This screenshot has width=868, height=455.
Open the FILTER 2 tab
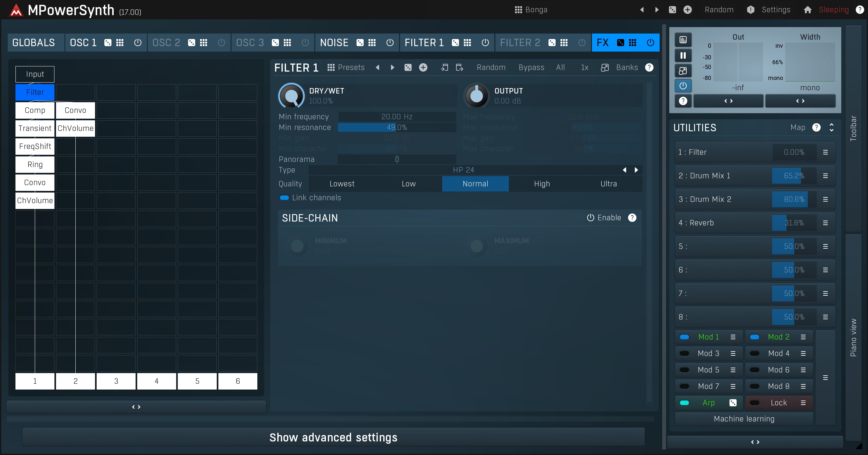tap(520, 43)
